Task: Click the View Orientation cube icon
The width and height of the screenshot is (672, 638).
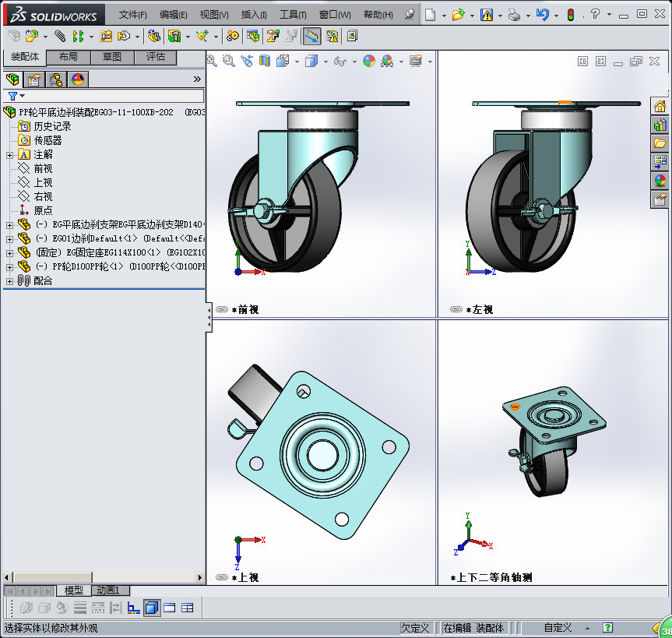Action: (x=283, y=62)
